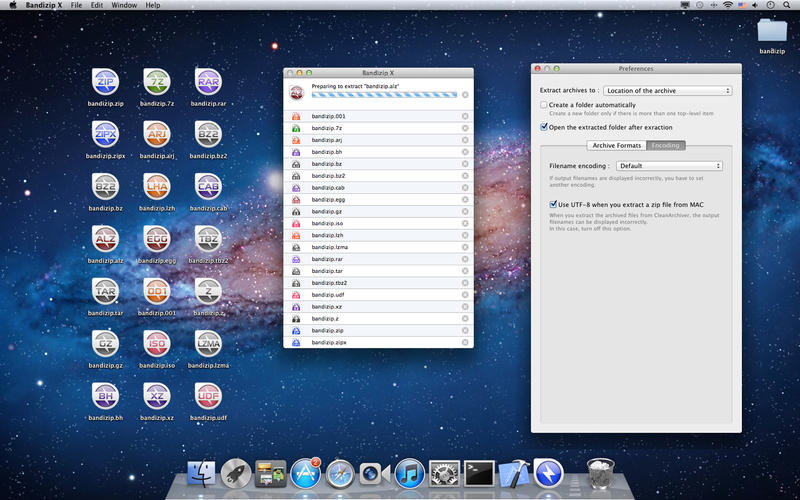Expand the Filename encoding dropdown
The height and width of the screenshot is (500, 800).
tap(669, 166)
